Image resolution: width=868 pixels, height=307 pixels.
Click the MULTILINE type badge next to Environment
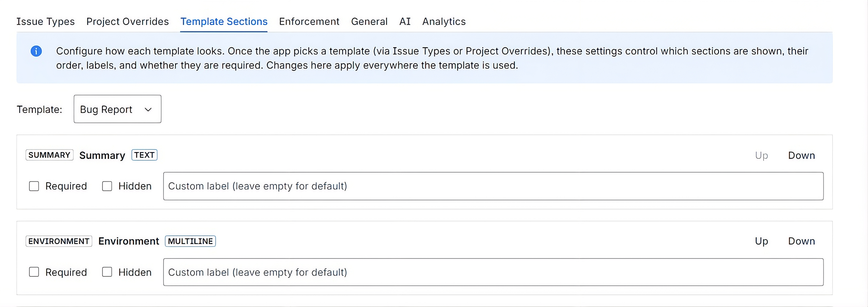point(190,241)
